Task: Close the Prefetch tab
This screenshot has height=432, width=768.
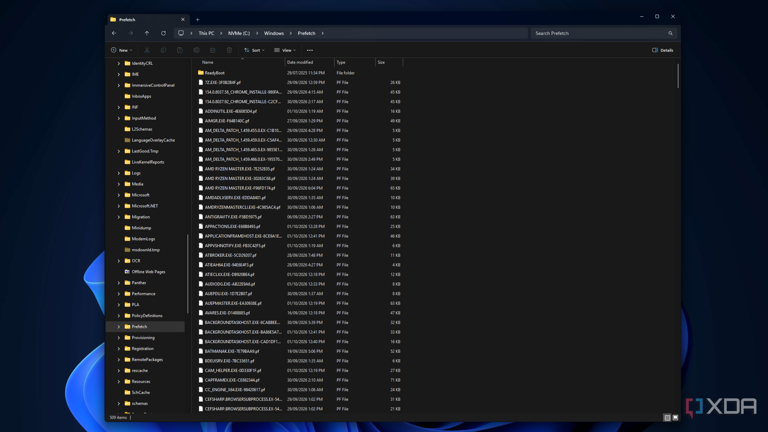Action: coord(183,20)
